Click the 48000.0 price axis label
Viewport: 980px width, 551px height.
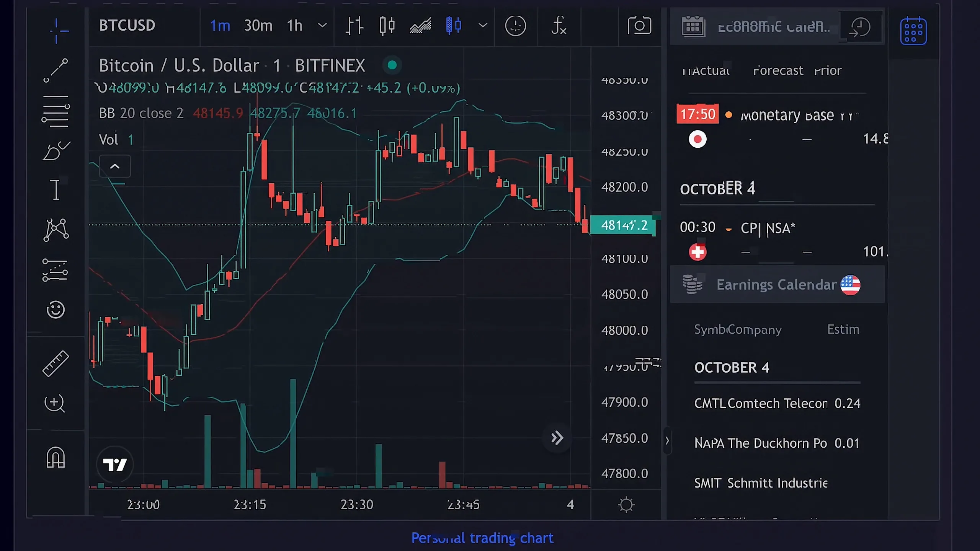[625, 330]
